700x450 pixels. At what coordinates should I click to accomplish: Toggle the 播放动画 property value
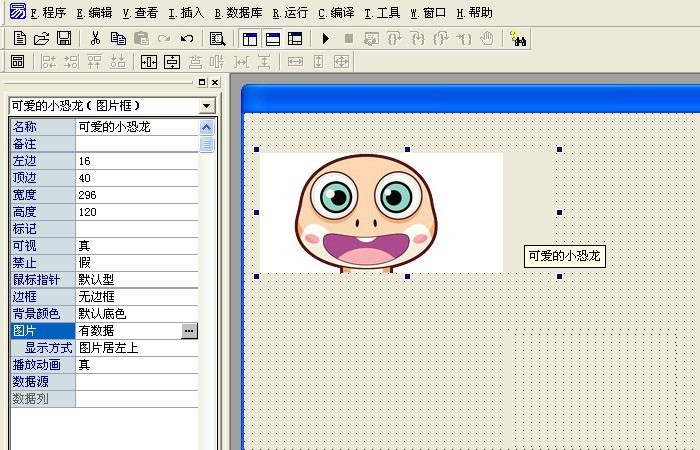137,365
